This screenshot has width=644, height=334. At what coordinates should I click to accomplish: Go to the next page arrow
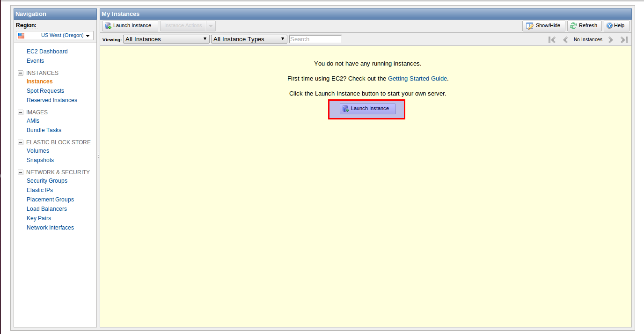coord(611,40)
